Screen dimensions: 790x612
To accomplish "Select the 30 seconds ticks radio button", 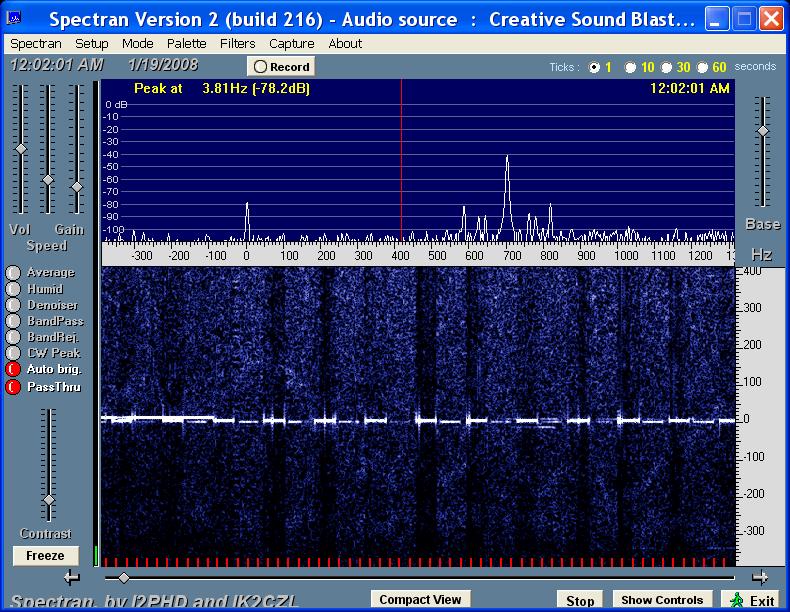I will (x=667, y=67).
